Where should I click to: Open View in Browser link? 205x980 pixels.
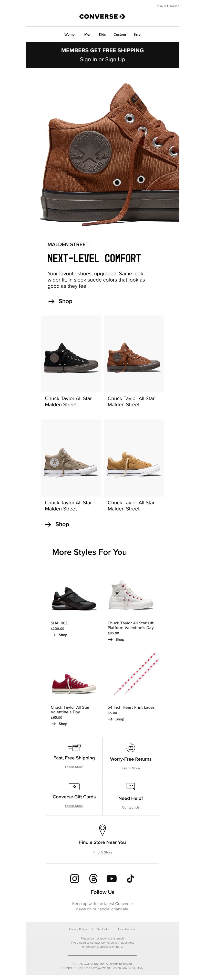point(167,6)
